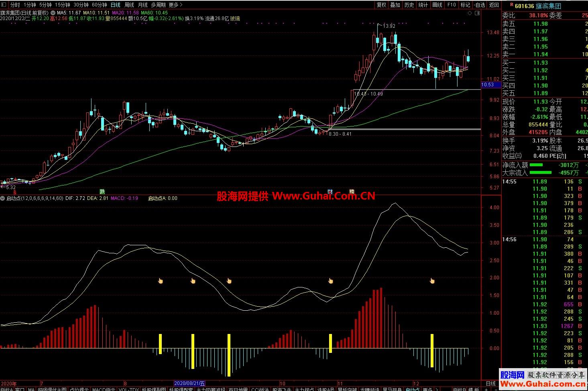Click the 精 info marker under price chart
Image resolution: width=588 pixels, height=391 pixels.
(352, 191)
